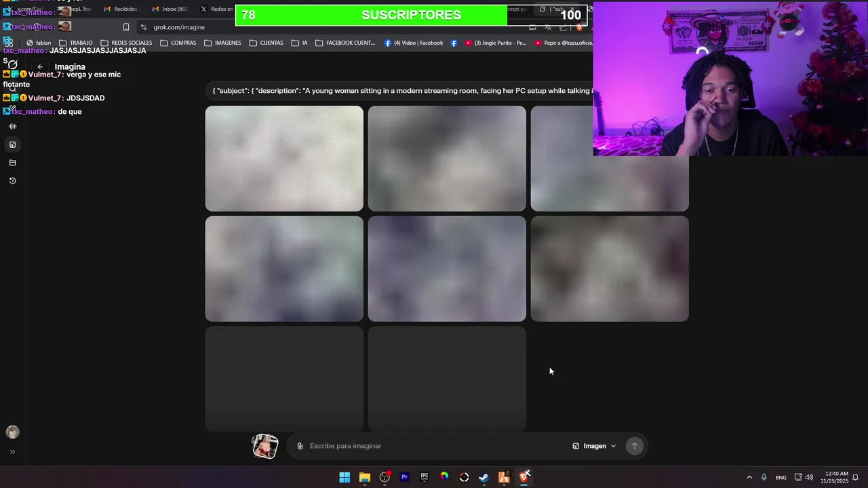Screen dimensions: 868x488
Task: Open Voice mode from the sidebar waveform icon
Action: click(x=12, y=127)
